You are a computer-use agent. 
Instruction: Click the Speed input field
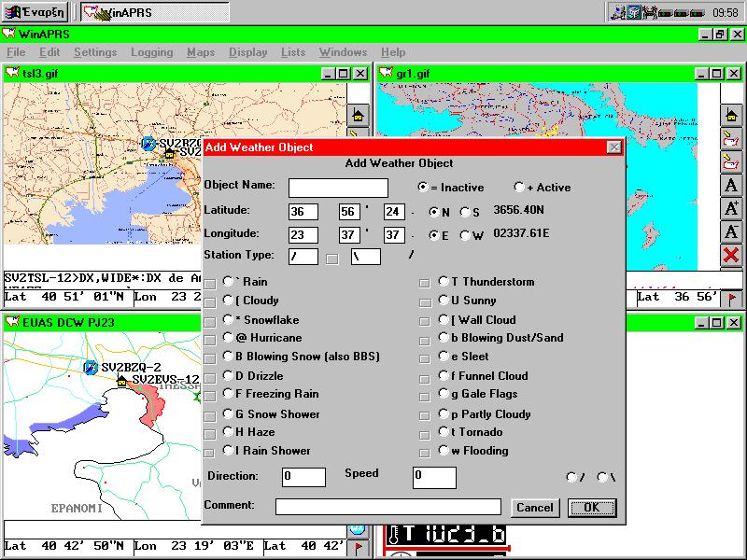434,478
